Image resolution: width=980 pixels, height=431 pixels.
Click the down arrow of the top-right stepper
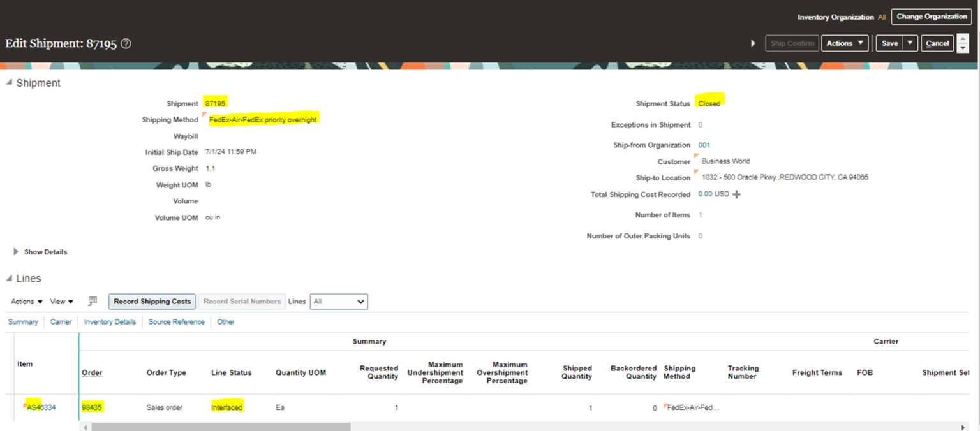[x=962, y=47]
